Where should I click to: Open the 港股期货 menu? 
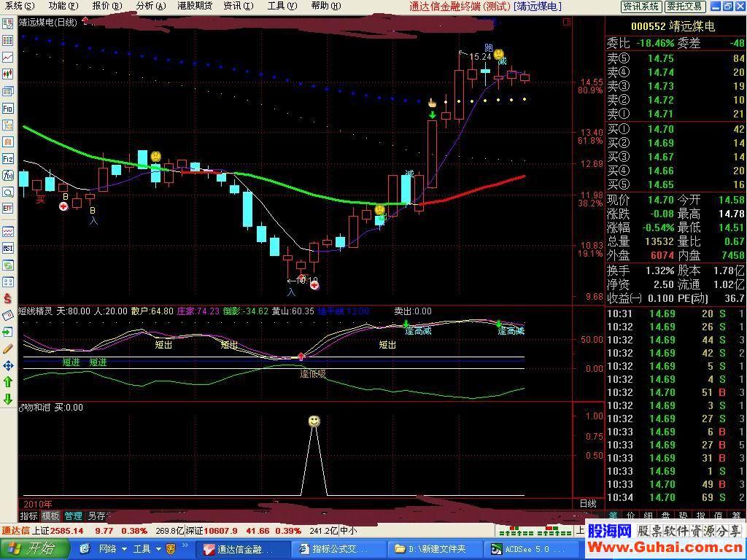194,6
